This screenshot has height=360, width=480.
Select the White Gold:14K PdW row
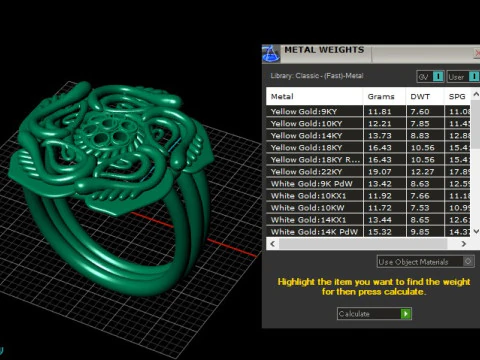(x=368, y=231)
